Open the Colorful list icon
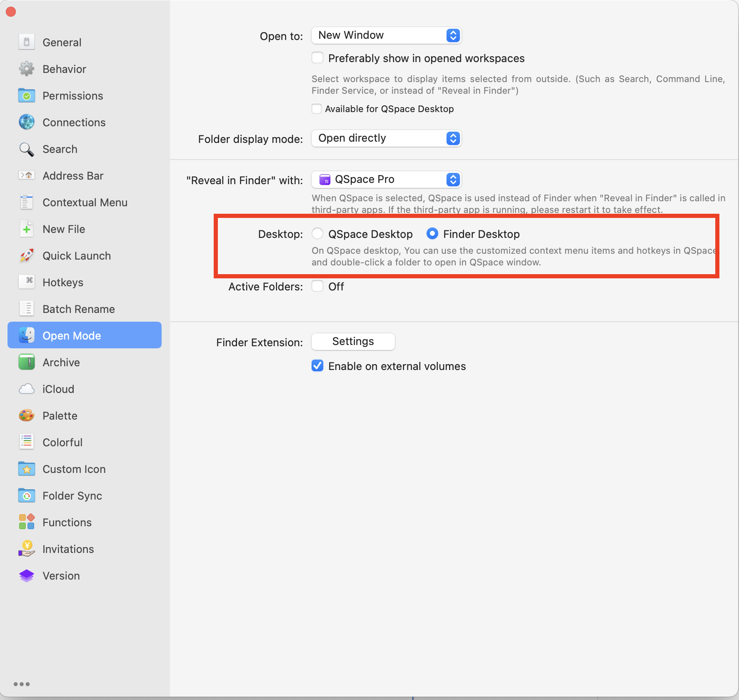 [x=27, y=442]
